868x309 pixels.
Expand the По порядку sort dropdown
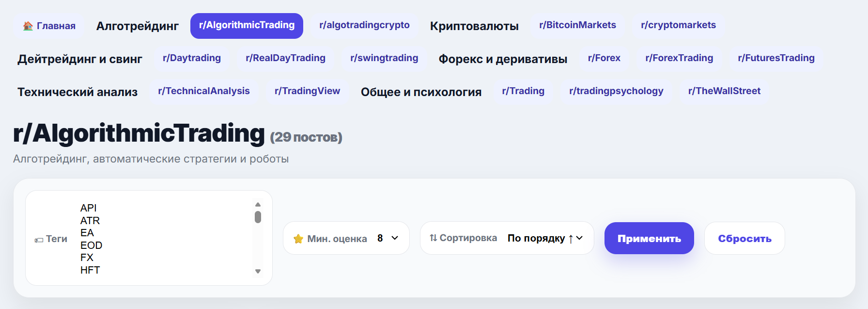click(x=545, y=238)
